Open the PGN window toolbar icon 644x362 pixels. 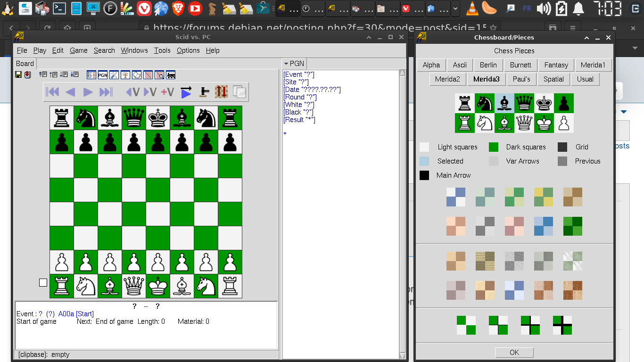coord(102,74)
